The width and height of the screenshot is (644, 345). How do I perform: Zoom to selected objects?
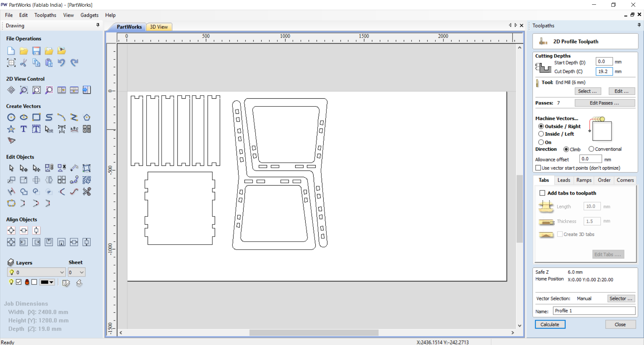[x=49, y=90]
